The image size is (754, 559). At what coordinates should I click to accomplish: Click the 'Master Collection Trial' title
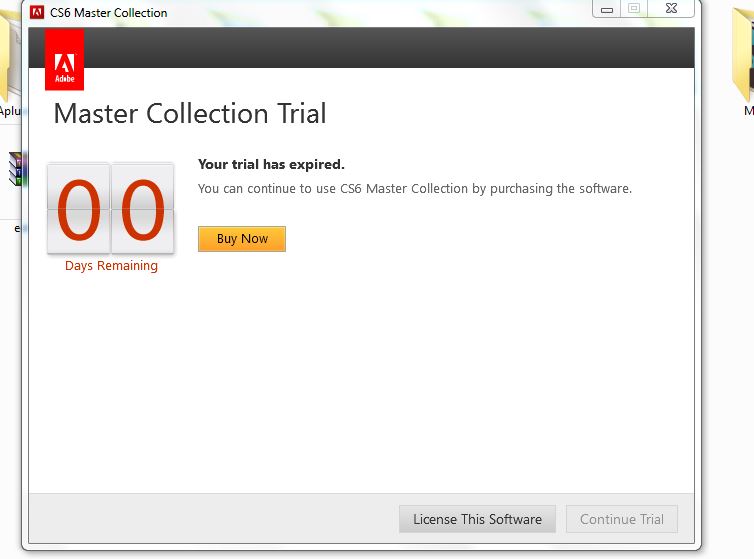pos(190,114)
